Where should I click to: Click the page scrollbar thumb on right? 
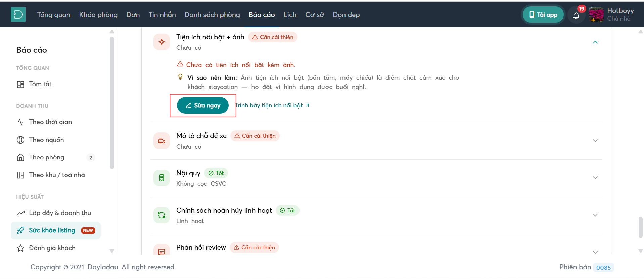641,227
